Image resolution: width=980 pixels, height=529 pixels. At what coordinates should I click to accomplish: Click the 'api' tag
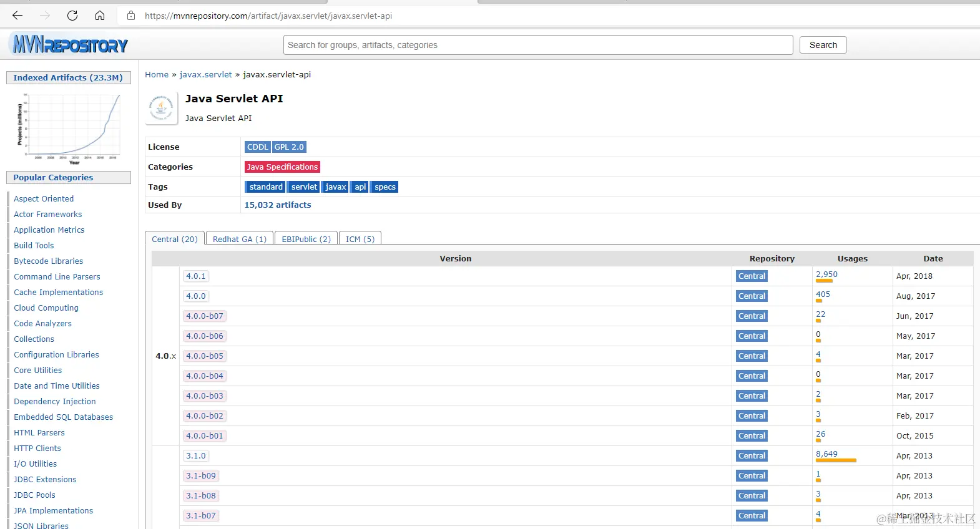(x=360, y=187)
